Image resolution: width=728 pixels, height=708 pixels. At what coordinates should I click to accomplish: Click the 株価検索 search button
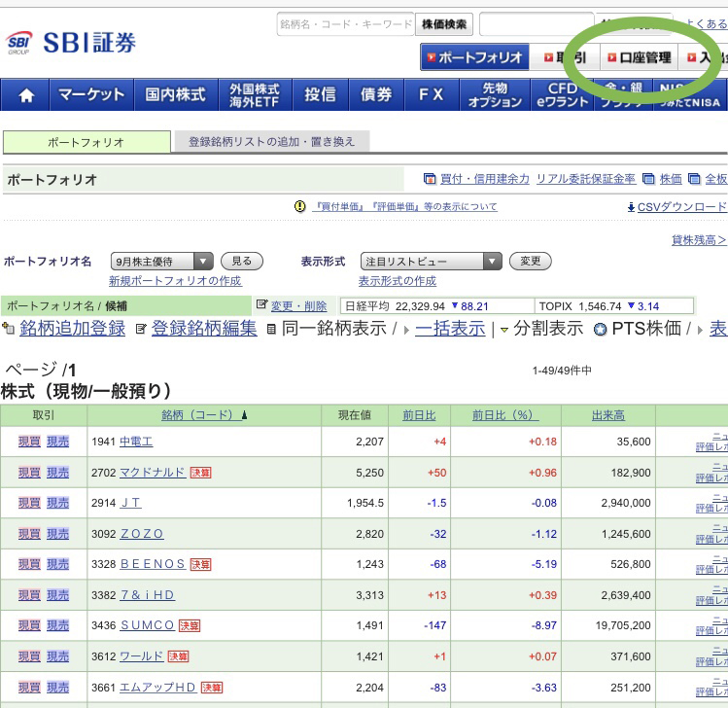(444, 24)
